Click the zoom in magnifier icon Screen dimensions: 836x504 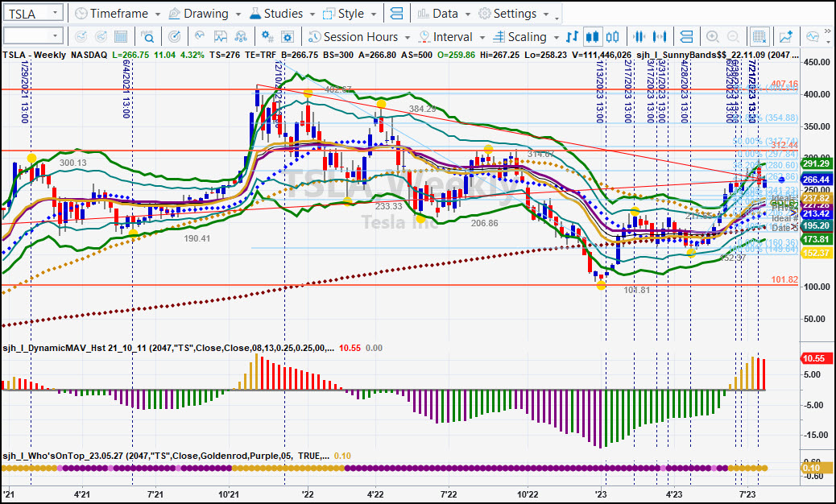[x=712, y=37]
